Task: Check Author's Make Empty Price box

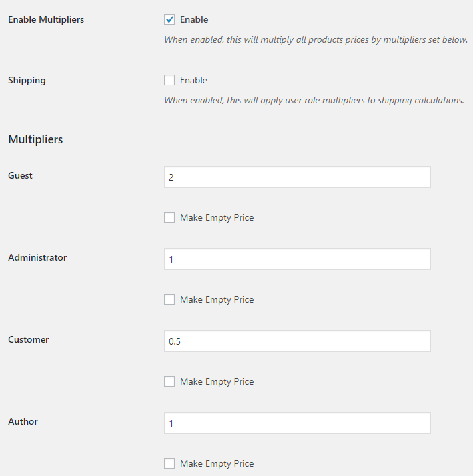Action: click(169, 463)
